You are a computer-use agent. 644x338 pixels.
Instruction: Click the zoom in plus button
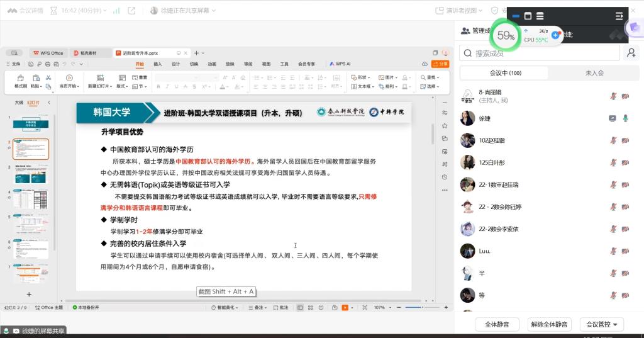(x=446, y=308)
